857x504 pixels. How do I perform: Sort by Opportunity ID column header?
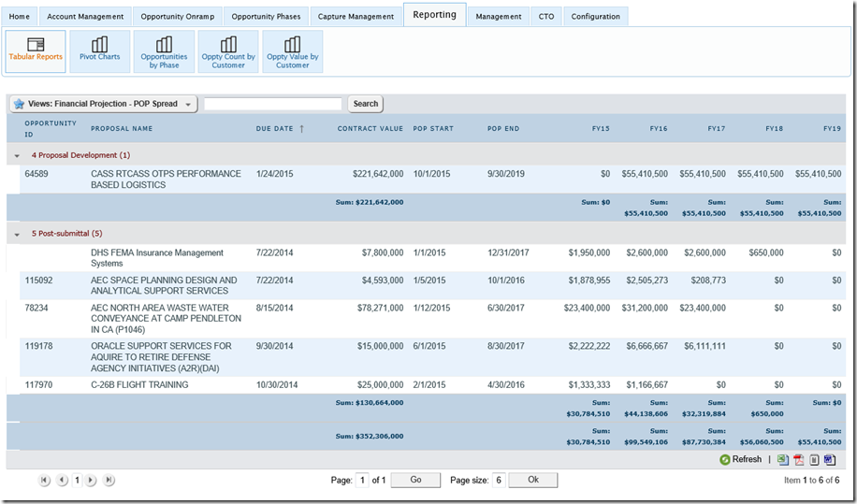(51, 129)
